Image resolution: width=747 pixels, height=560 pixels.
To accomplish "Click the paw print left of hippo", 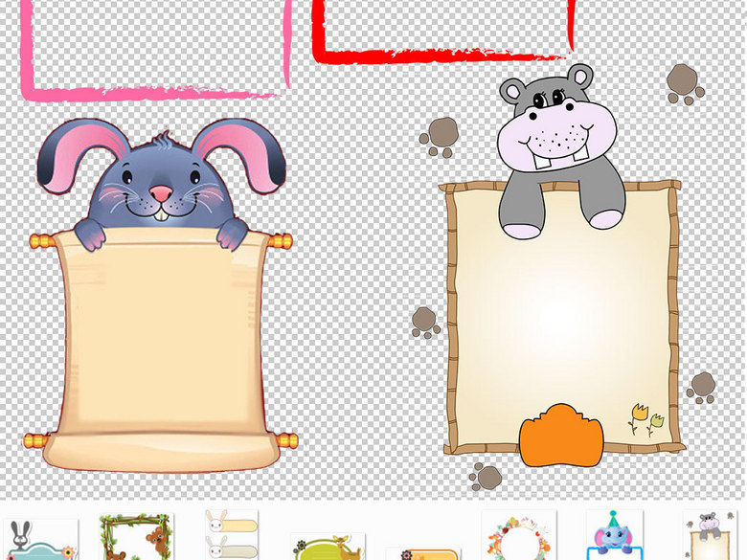I will (440, 136).
